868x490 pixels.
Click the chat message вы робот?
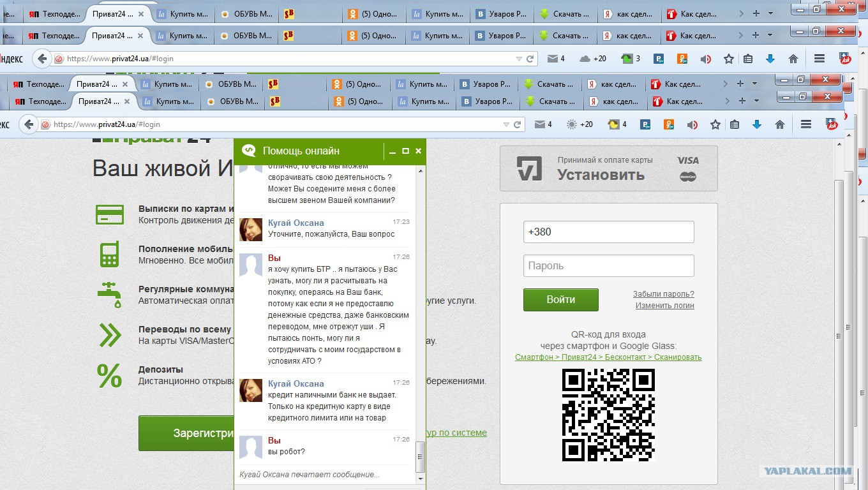287,452
